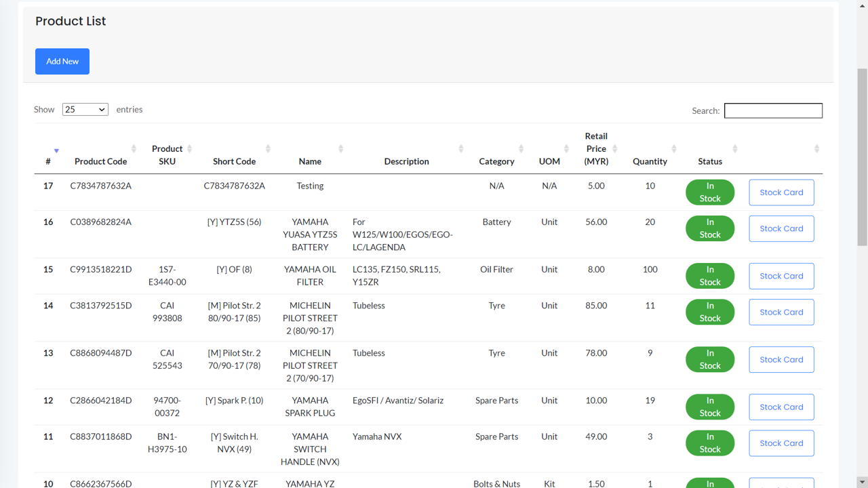Click the scrollbar down arrow
The image size is (868, 488).
tap(862, 482)
